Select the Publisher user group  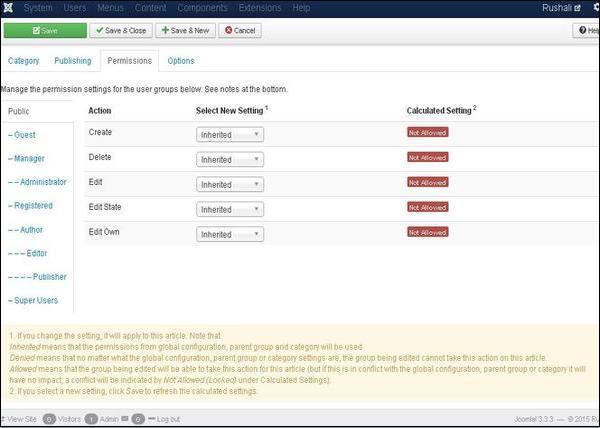(x=37, y=277)
